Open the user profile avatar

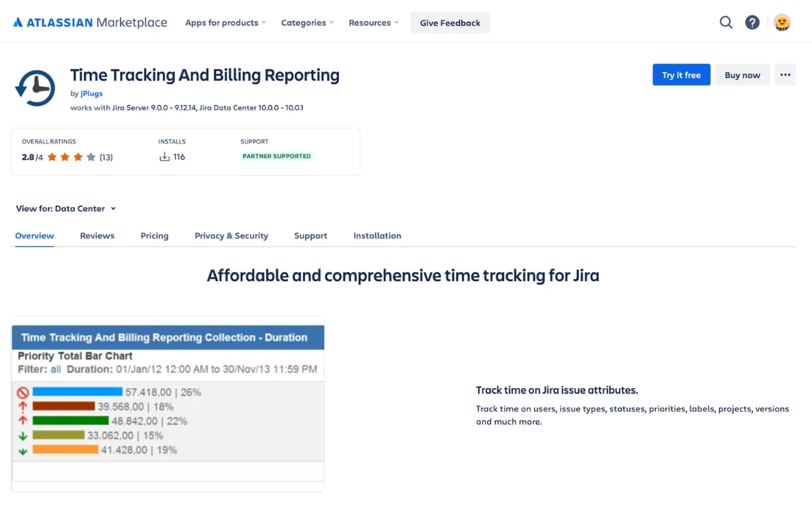(x=782, y=23)
